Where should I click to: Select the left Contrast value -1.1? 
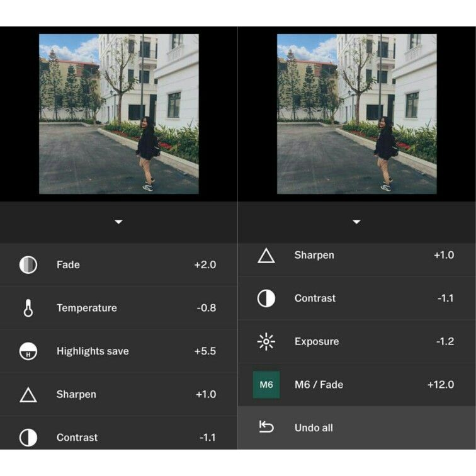point(208,438)
